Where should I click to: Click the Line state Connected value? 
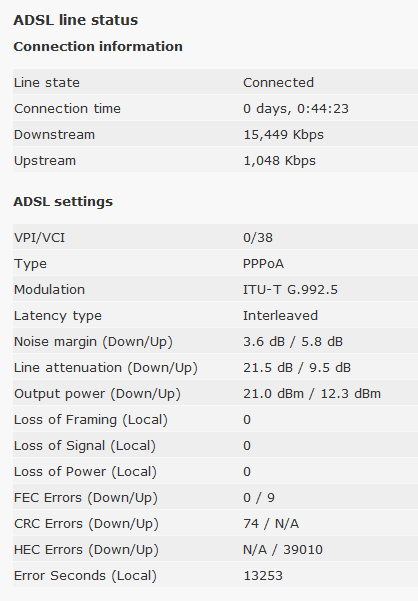point(279,82)
